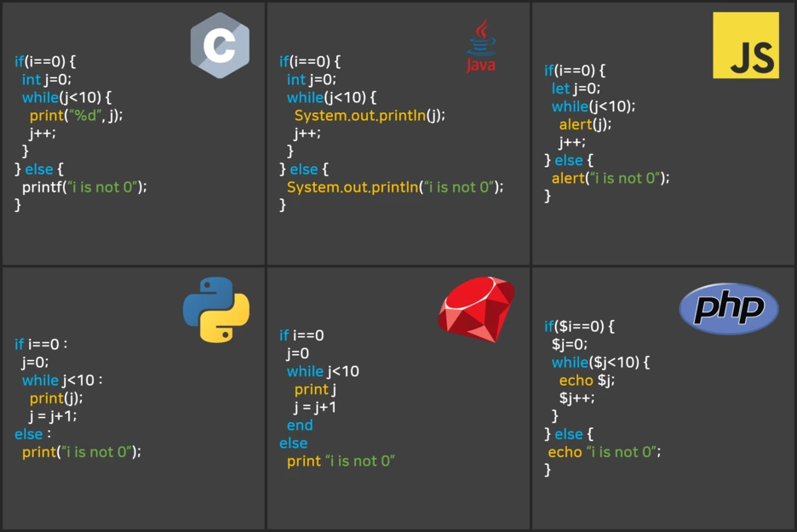This screenshot has width=797, height=532.
Task: Click the C language hexagon logo
Action: click(x=220, y=45)
